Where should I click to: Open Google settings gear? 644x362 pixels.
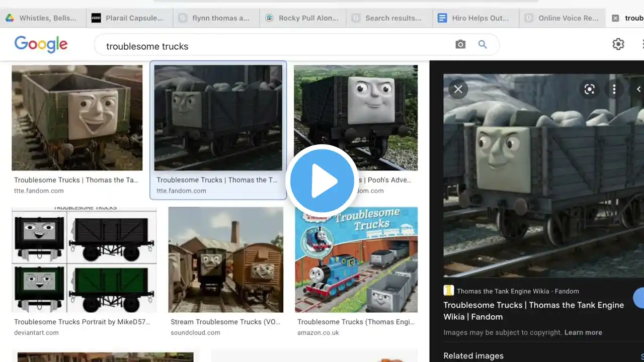[618, 44]
